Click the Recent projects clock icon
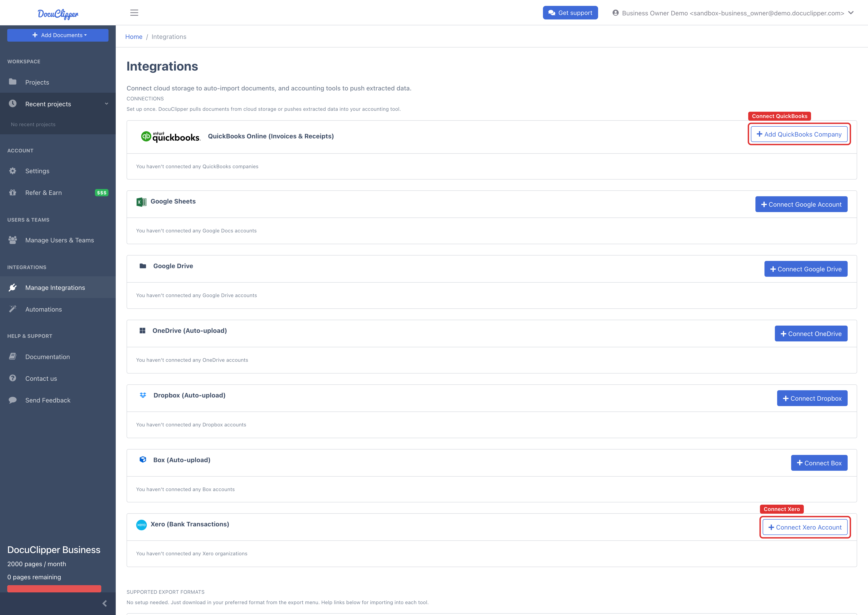Image resolution: width=868 pixels, height=615 pixels. [x=12, y=103]
